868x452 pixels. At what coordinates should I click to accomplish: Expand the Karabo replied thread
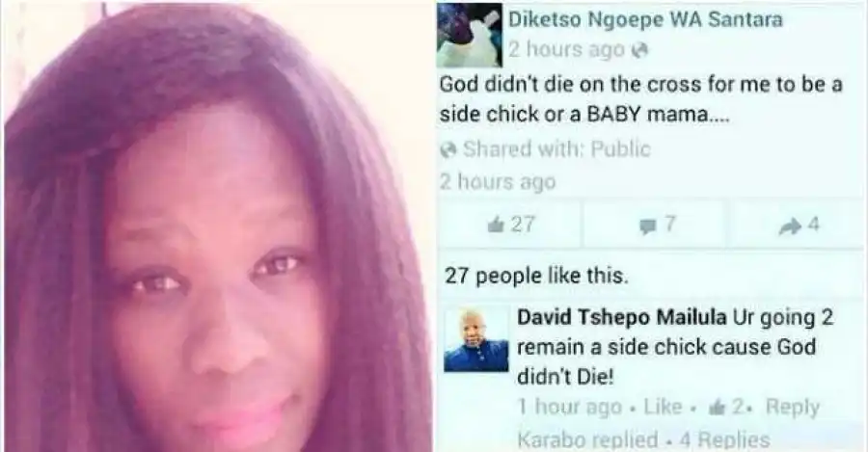587,440
